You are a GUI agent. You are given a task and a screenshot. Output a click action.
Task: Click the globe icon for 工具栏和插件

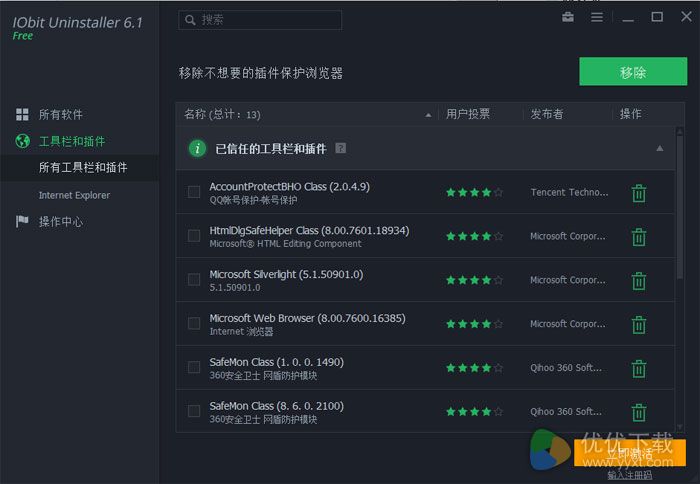tap(22, 141)
